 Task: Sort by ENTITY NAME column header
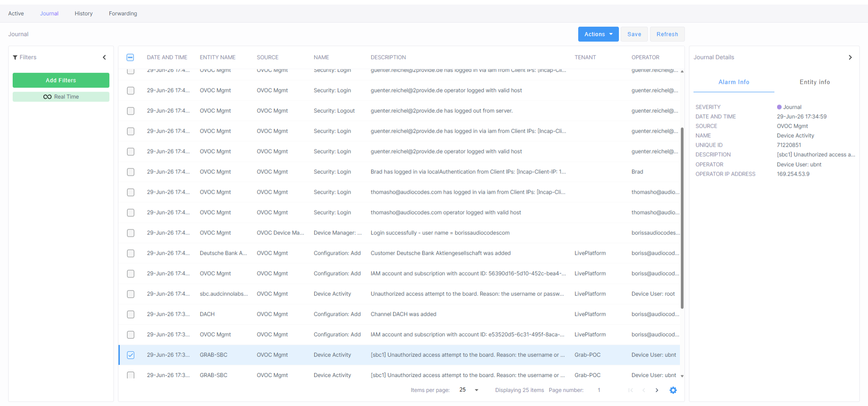[x=217, y=57]
